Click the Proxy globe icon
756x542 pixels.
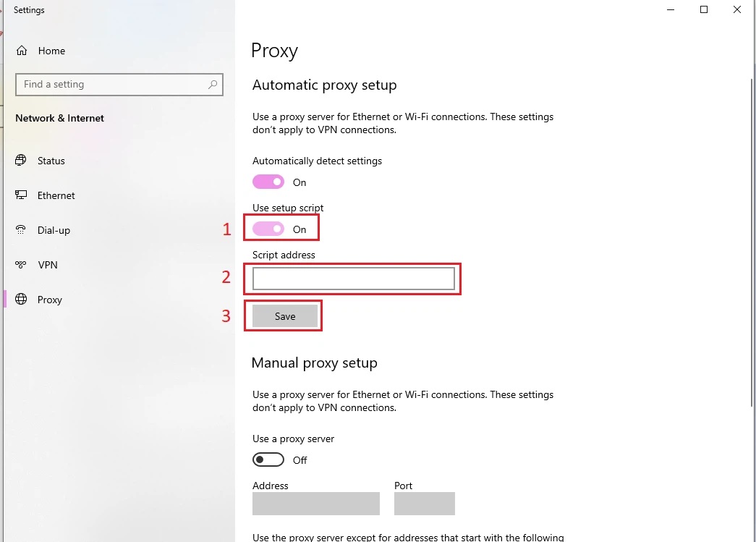[21, 299]
